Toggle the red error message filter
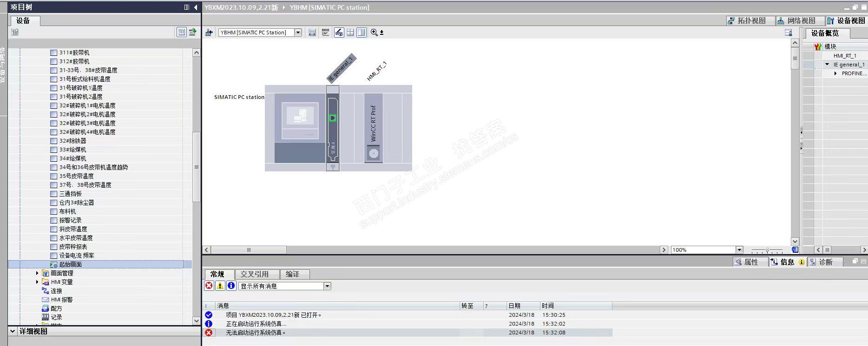 [x=209, y=286]
